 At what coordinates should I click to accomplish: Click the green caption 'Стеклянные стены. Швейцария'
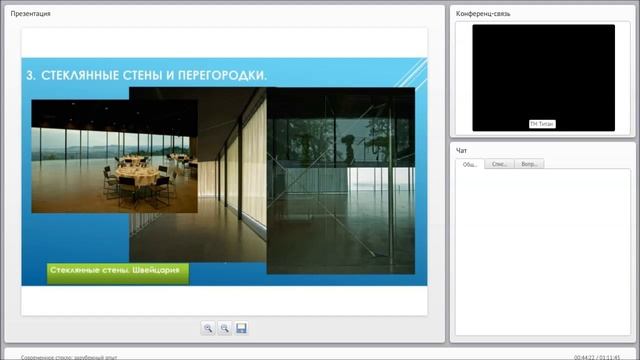(x=118, y=273)
